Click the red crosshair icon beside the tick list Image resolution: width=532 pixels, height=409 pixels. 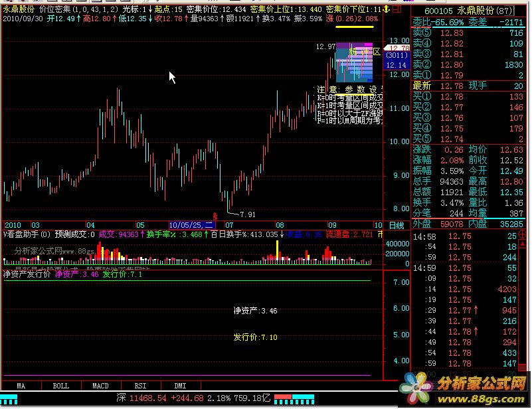tap(523, 234)
